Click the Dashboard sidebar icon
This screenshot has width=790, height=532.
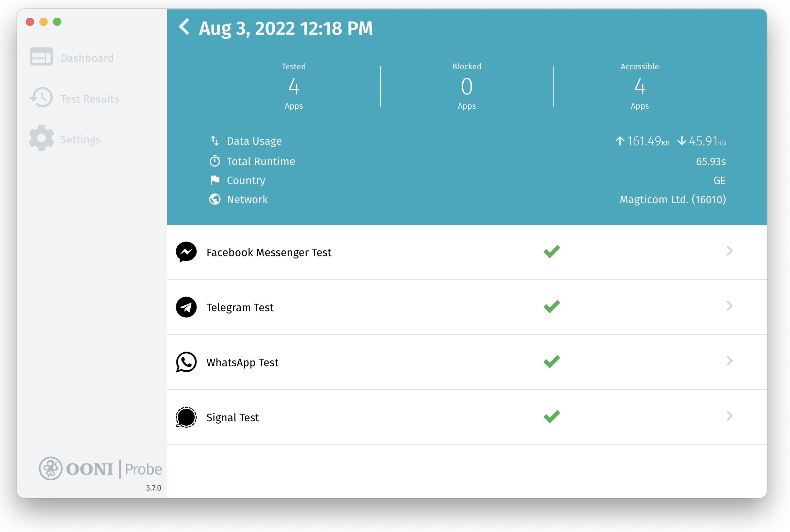point(41,57)
